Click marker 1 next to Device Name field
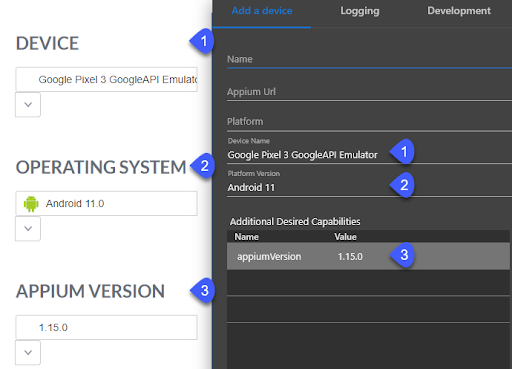Viewport: 512px width, 369px height. coord(402,152)
